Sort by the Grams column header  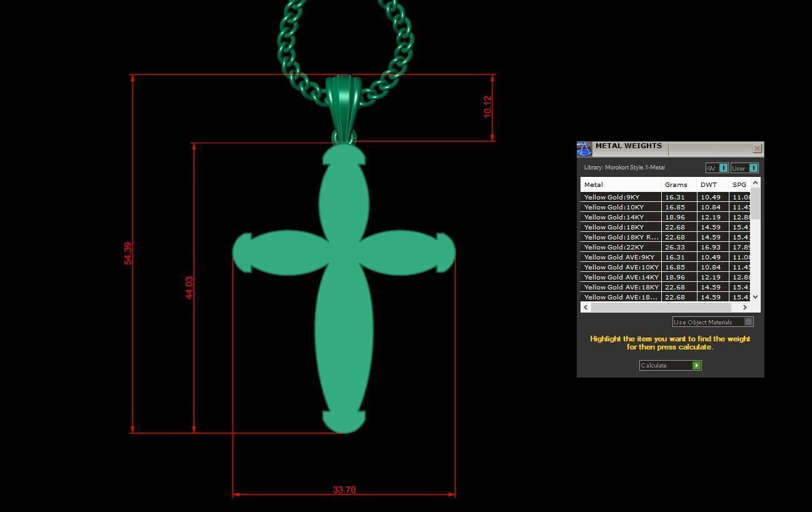[x=679, y=184]
